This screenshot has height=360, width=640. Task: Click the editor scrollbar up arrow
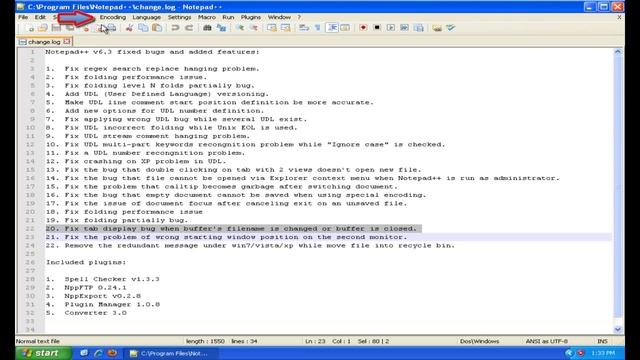tap(617, 52)
